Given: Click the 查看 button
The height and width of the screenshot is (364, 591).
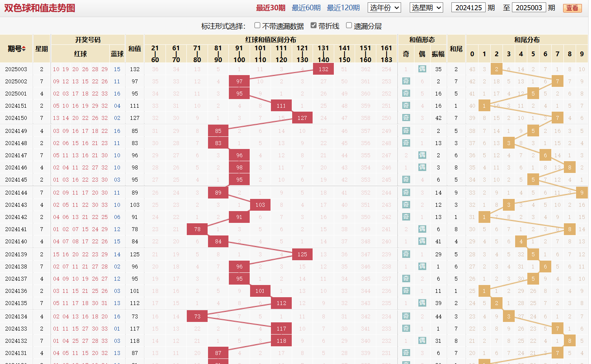Looking at the screenshot, I should (x=572, y=8).
